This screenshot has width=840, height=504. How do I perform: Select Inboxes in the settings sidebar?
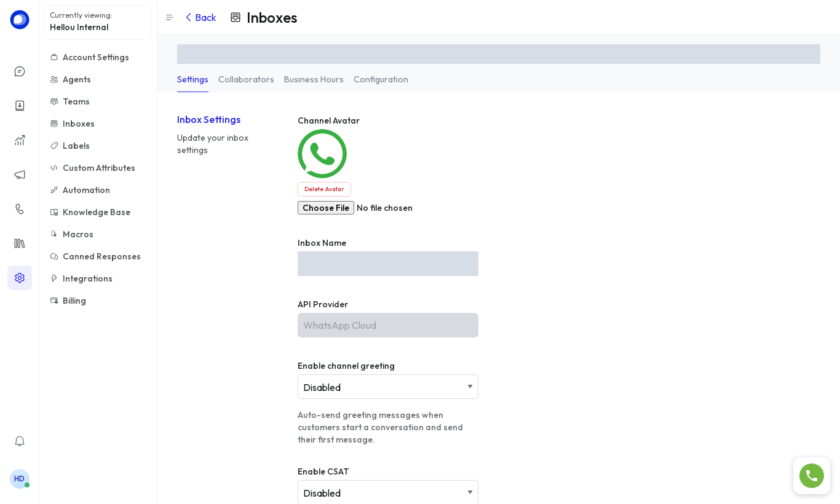(x=98, y=124)
